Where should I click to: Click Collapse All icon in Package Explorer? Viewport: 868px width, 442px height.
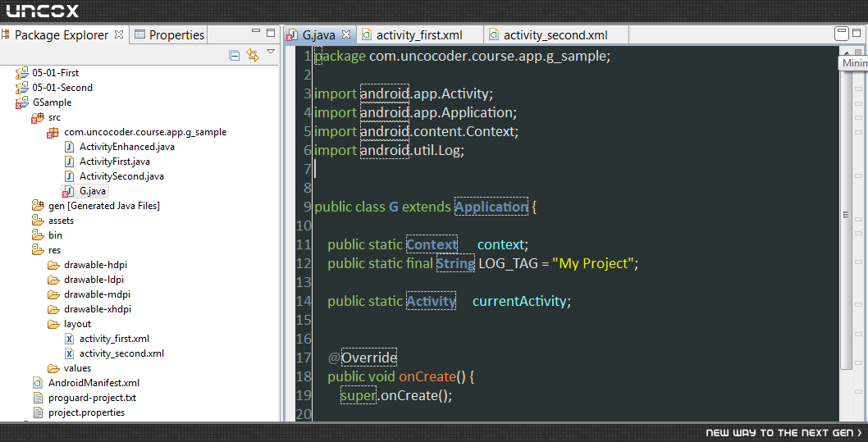[x=235, y=55]
